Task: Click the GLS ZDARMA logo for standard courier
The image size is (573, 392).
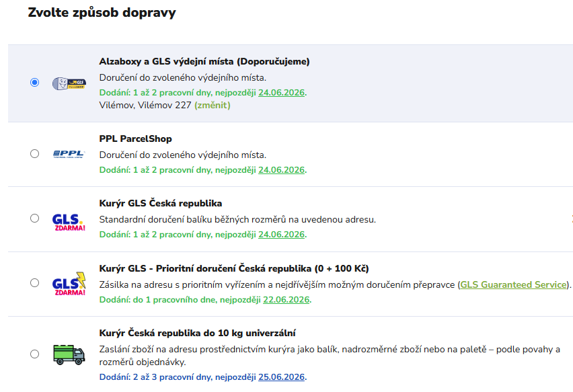Action: coord(69,223)
